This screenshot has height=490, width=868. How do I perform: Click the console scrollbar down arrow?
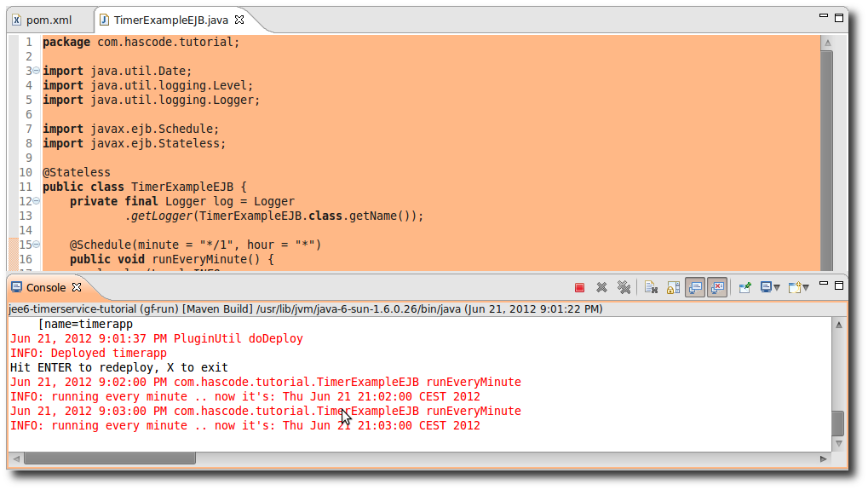[x=839, y=443]
